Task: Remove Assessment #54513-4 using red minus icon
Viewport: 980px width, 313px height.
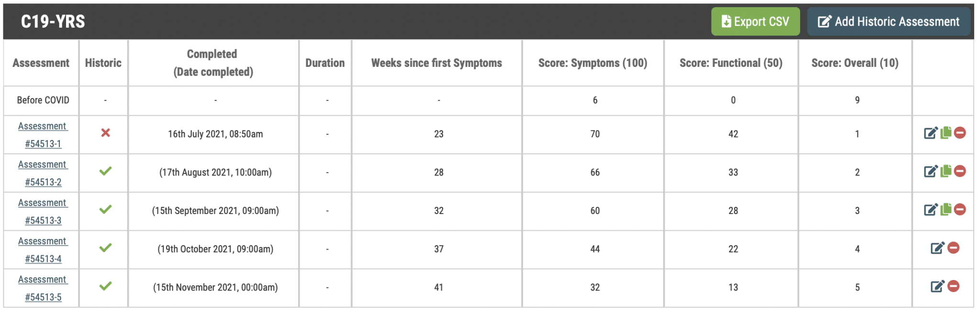Action: pos(954,248)
